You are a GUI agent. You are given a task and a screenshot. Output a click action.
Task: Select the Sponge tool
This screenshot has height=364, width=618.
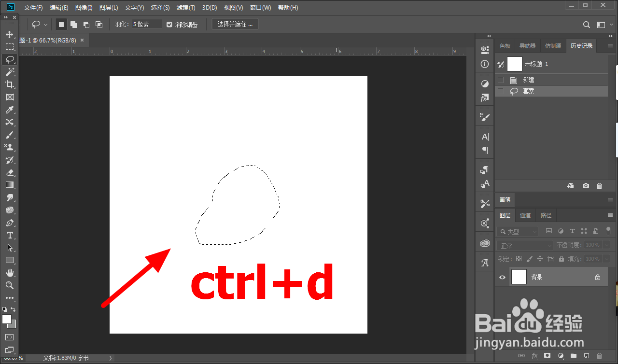click(10, 210)
